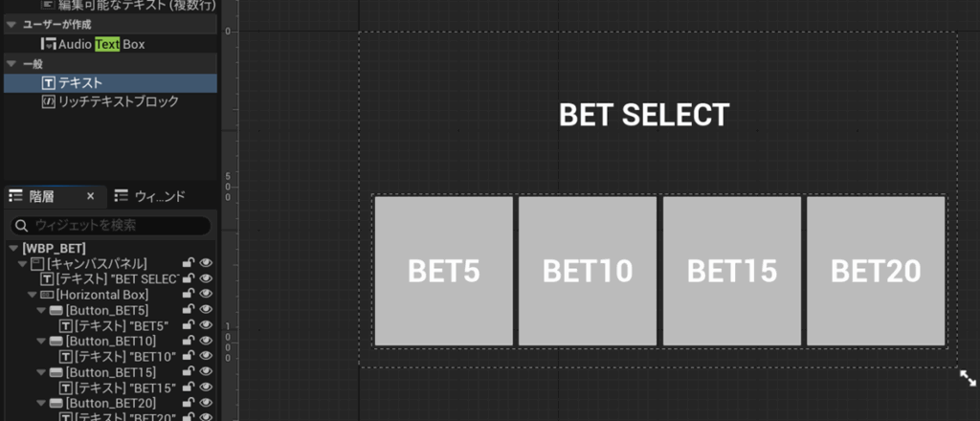Select the Audio Text Box widget icon

[49, 44]
